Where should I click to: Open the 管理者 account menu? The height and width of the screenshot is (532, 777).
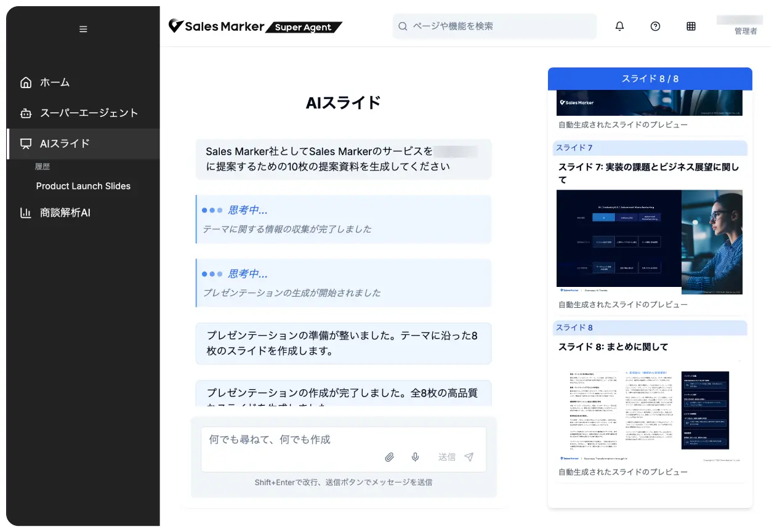[739, 26]
